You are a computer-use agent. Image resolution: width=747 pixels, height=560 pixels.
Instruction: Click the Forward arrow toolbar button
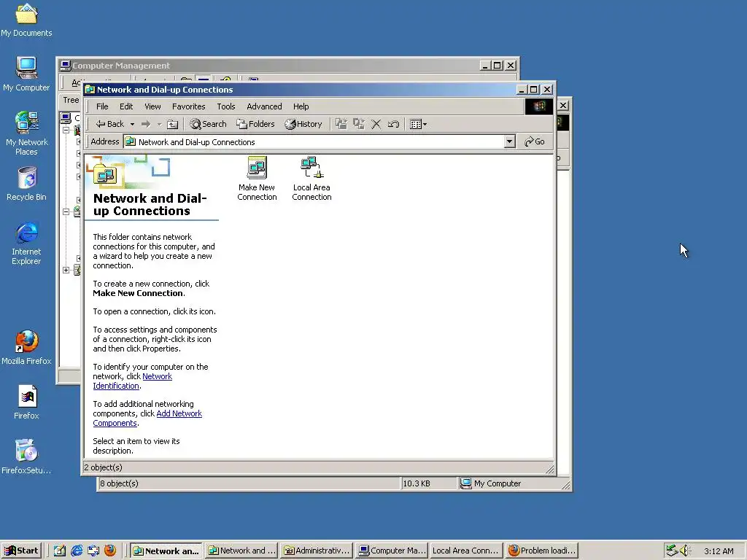coord(146,124)
